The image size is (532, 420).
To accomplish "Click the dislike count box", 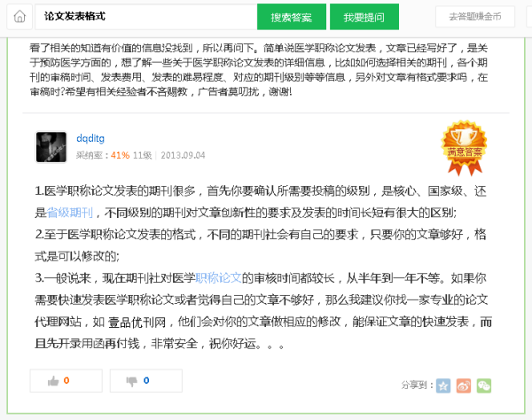I will [146, 381].
